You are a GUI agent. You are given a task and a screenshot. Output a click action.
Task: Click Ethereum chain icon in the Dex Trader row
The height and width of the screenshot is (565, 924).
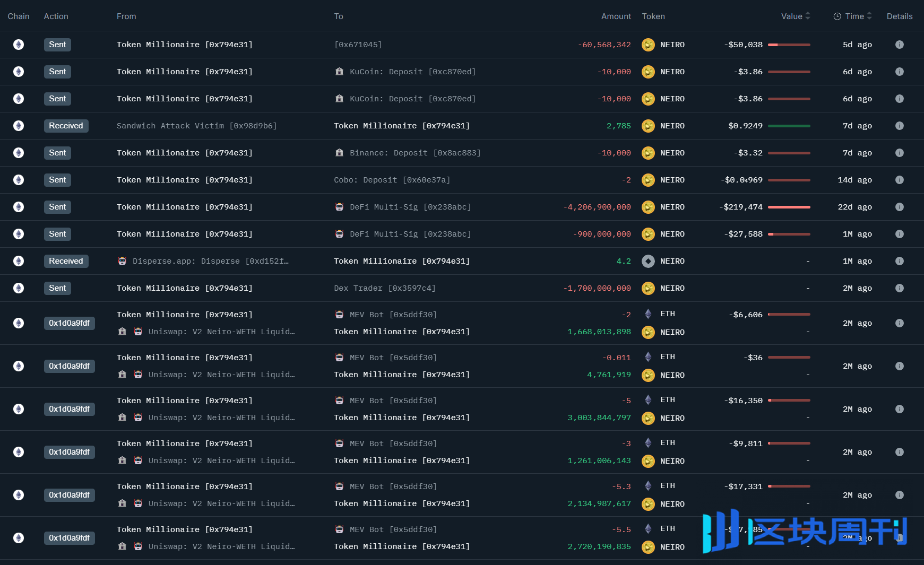pos(19,288)
